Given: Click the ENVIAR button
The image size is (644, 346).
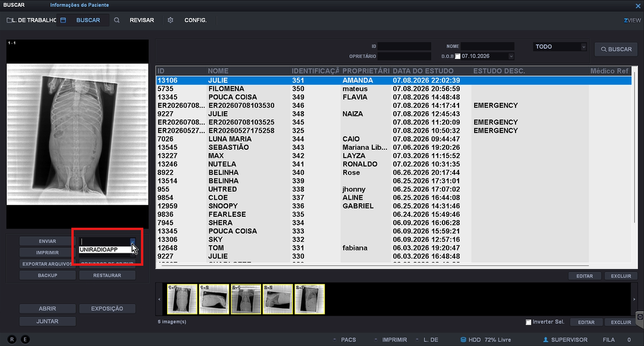Looking at the screenshot, I should coord(48,241).
